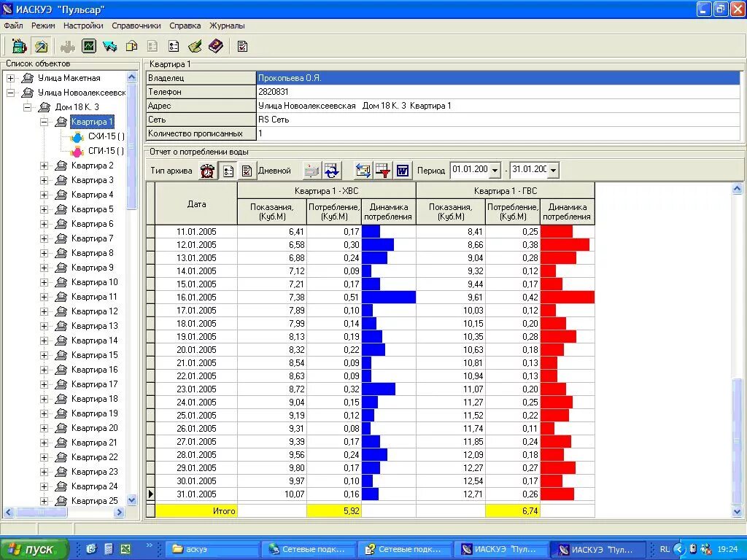The width and height of the screenshot is (747, 560).
Task: Open the period start date dropdown
Action: pos(495,170)
